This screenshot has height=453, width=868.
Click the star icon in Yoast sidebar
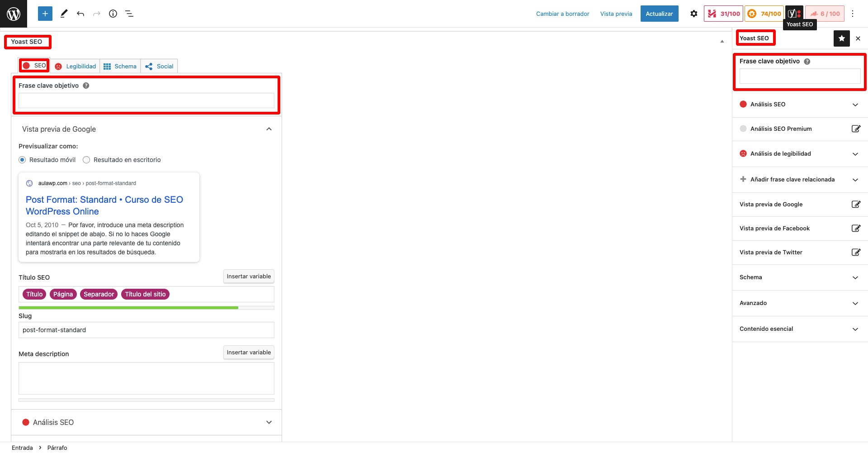point(842,38)
